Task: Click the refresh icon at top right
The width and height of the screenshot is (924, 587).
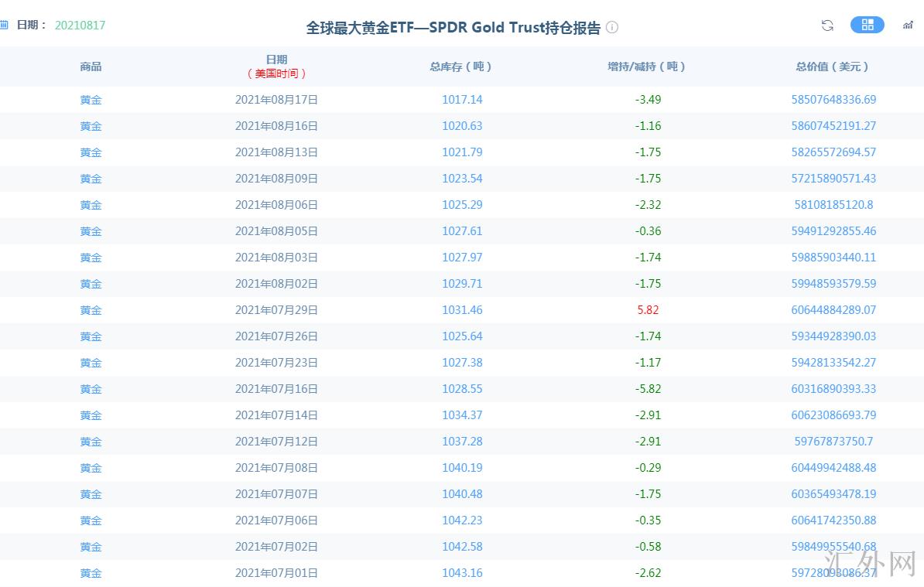Action: (827, 26)
